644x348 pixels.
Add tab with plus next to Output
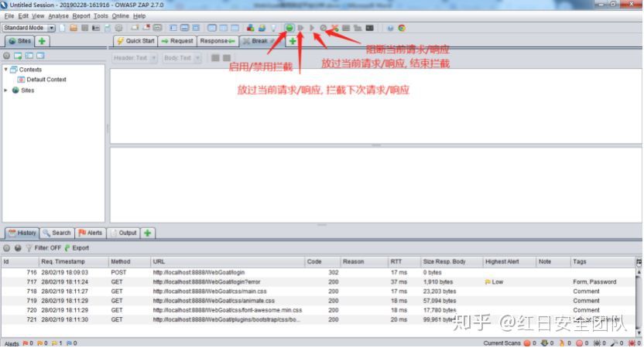pyautogui.click(x=147, y=233)
